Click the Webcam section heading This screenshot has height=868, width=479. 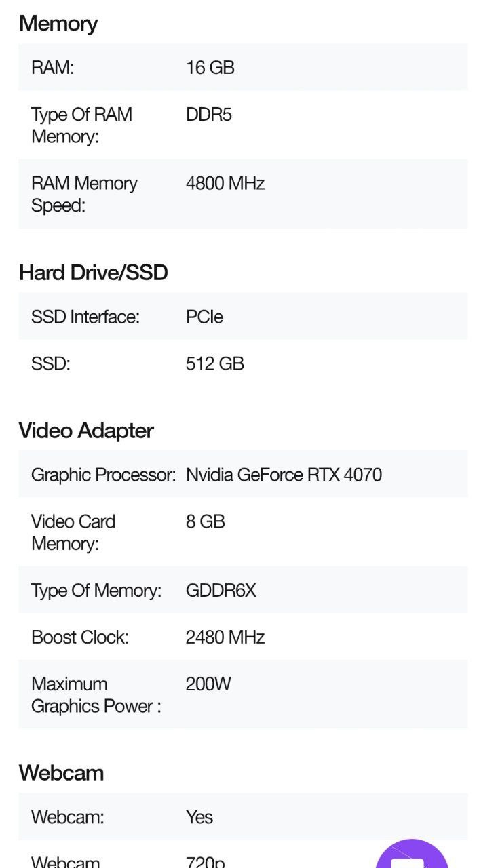point(61,773)
